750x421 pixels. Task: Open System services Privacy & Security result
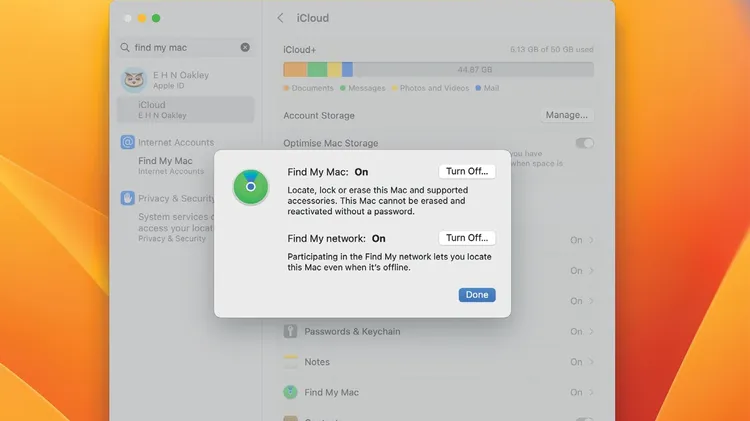click(x=176, y=227)
